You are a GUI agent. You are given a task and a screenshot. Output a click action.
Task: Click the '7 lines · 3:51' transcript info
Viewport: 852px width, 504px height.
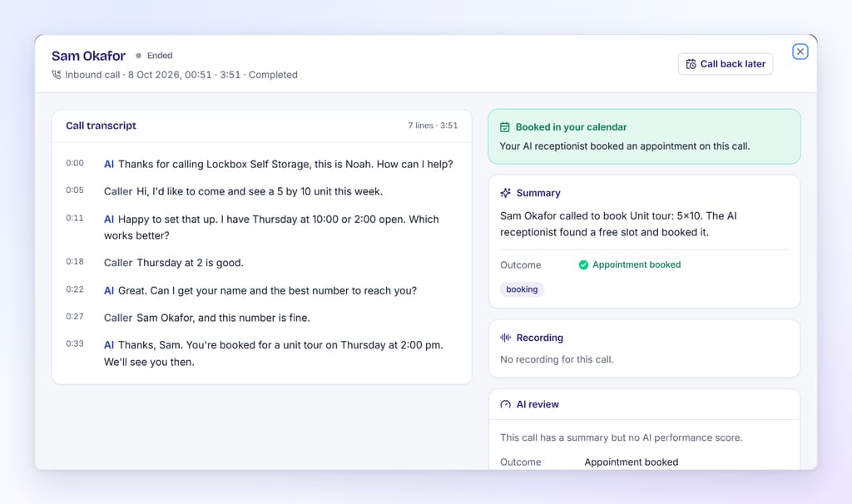coord(433,126)
